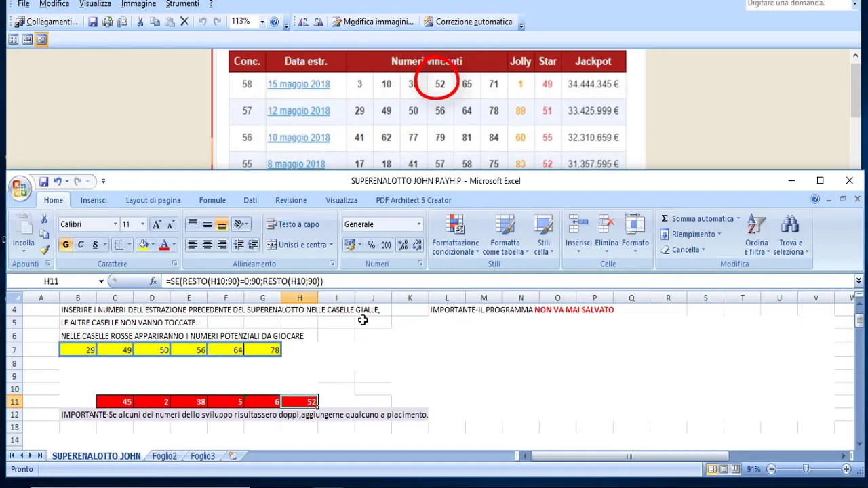This screenshot has height=488, width=868.
Task: Expand the Formattazione condizionale menu
Action: (455, 235)
